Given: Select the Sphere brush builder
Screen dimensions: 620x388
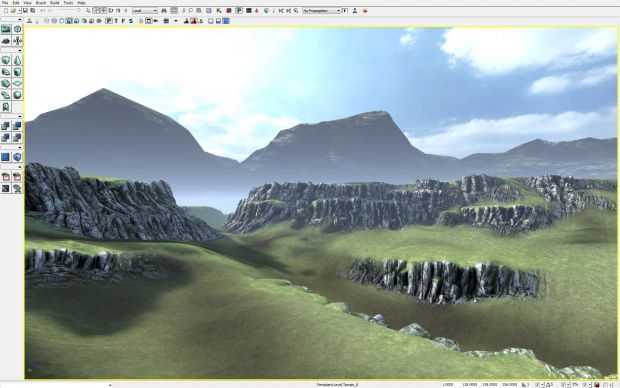Looking at the screenshot, I should tap(17, 95).
